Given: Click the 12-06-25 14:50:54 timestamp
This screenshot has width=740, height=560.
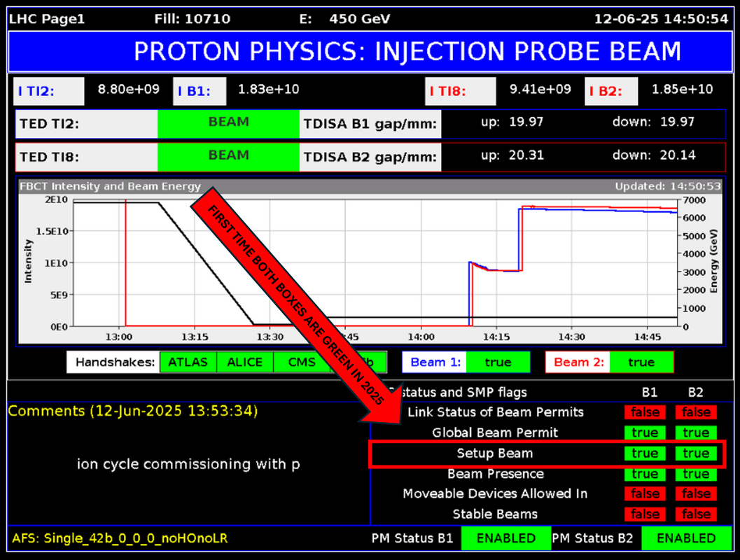Looking at the screenshot, I should point(661,19).
